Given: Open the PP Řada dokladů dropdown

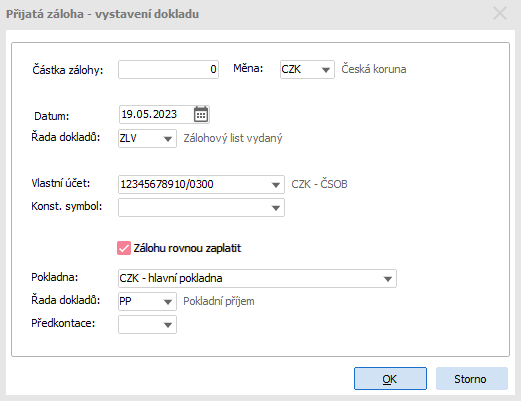Looking at the screenshot, I should pyautogui.click(x=168, y=302).
